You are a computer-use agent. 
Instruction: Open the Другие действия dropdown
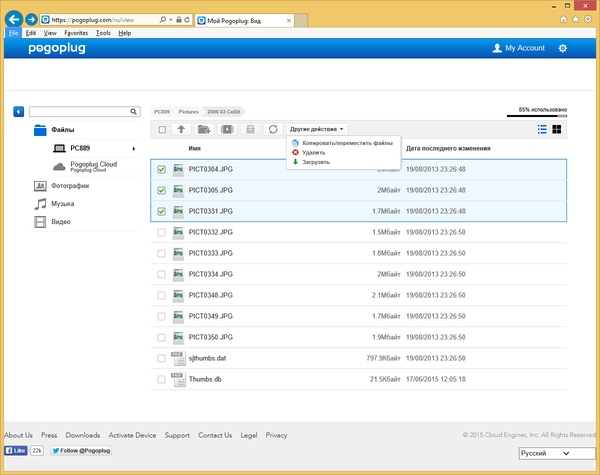[317, 129]
